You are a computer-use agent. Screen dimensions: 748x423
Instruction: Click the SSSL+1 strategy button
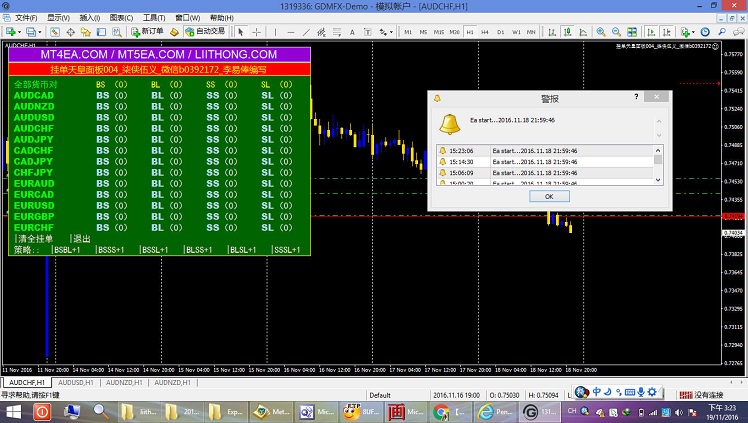[x=287, y=249]
